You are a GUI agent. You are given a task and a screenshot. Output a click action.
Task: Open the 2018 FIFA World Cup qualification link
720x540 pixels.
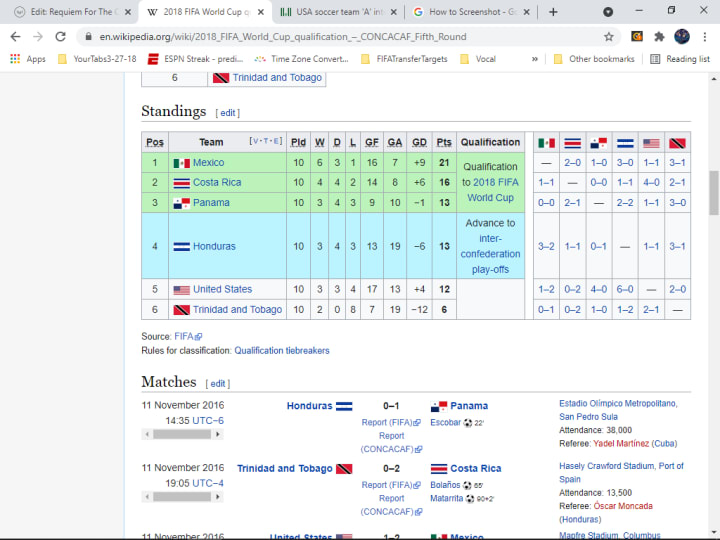pos(494,190)
